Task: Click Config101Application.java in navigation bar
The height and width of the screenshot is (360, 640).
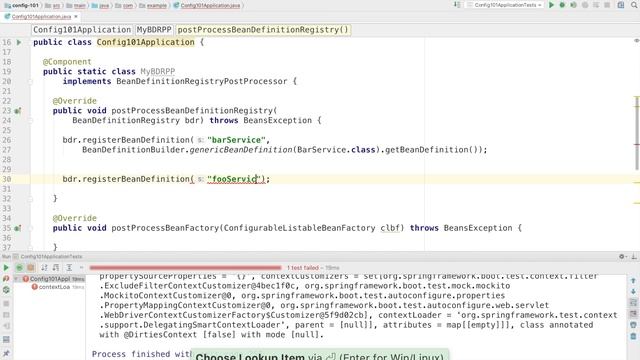Action: coord(207,5)
